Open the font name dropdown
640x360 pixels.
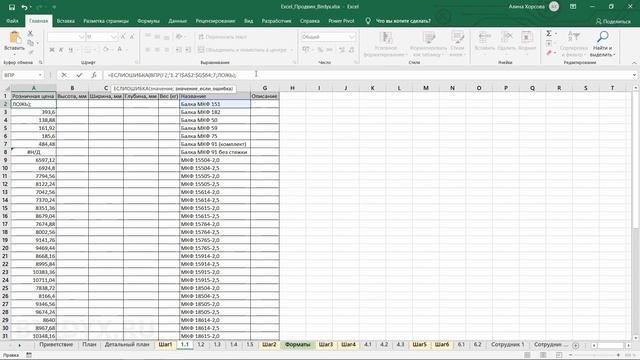click(x=81, y=37)
